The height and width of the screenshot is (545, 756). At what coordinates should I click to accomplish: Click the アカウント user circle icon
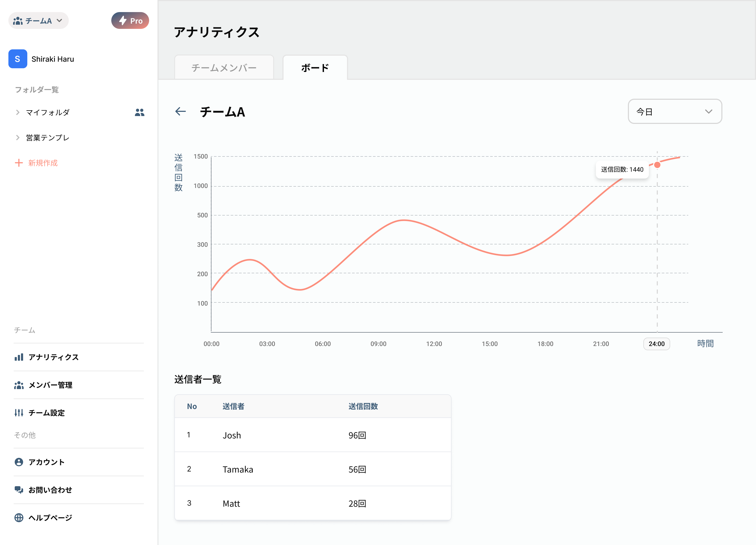tap(19, 462)
